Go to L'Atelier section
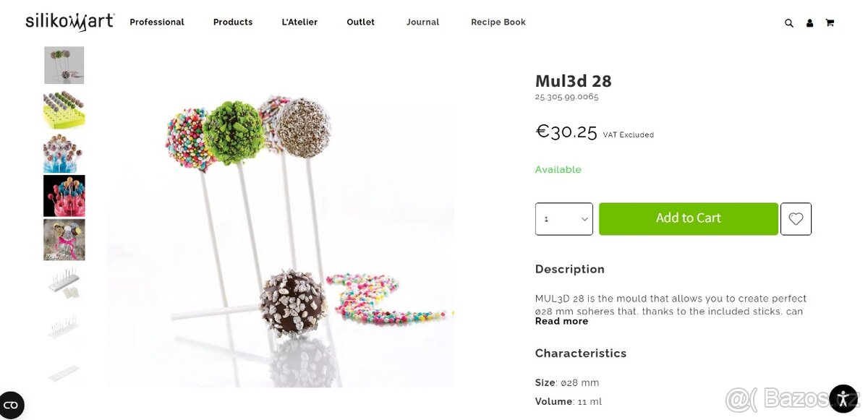This screenshot has width=868, height=420. click(x=299, y=22)
